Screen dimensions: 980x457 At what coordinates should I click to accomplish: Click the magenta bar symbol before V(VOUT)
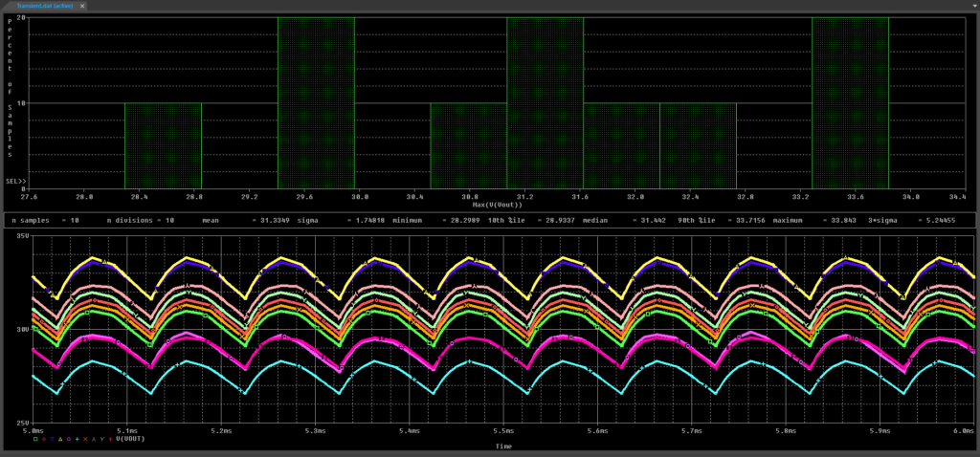[x=111, y=439]
